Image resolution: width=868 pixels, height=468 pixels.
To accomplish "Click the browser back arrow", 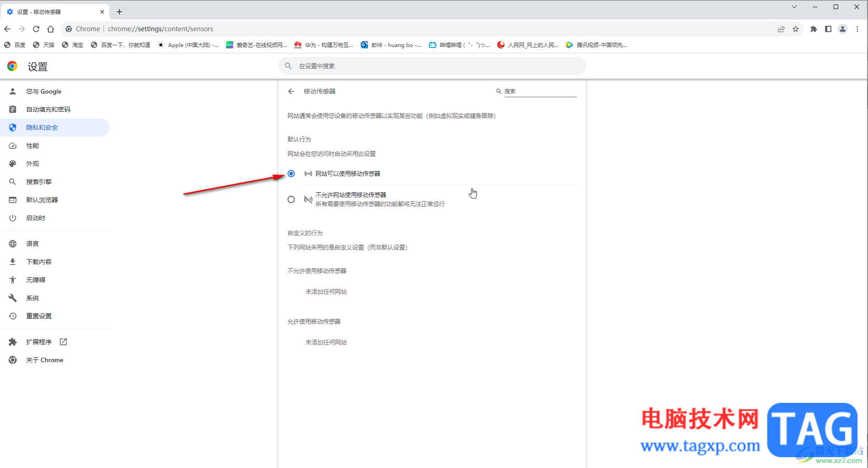I will pyautogui.click(x=7, y=29).
